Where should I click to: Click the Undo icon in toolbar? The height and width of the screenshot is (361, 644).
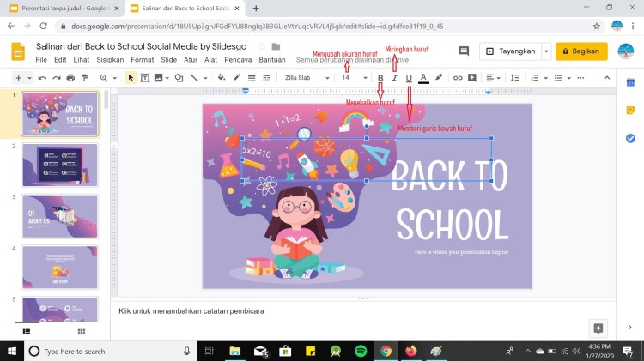coord(42,78)
